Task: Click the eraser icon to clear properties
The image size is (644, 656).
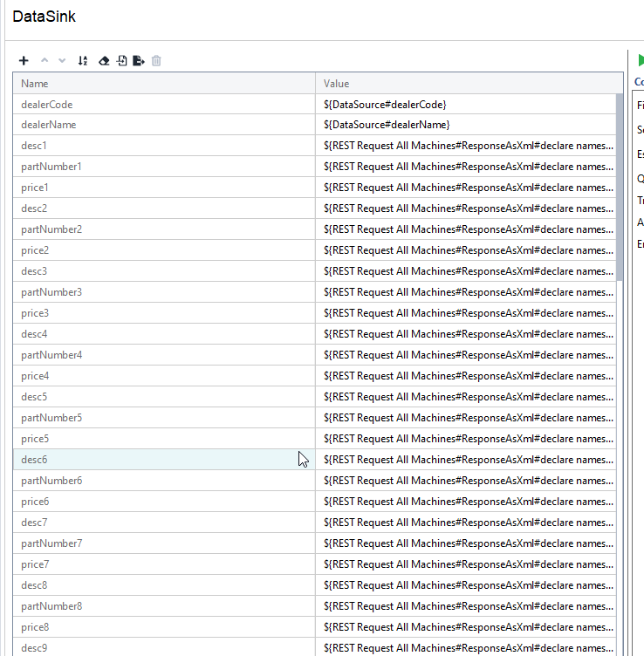Action: (x=104, y=61)
